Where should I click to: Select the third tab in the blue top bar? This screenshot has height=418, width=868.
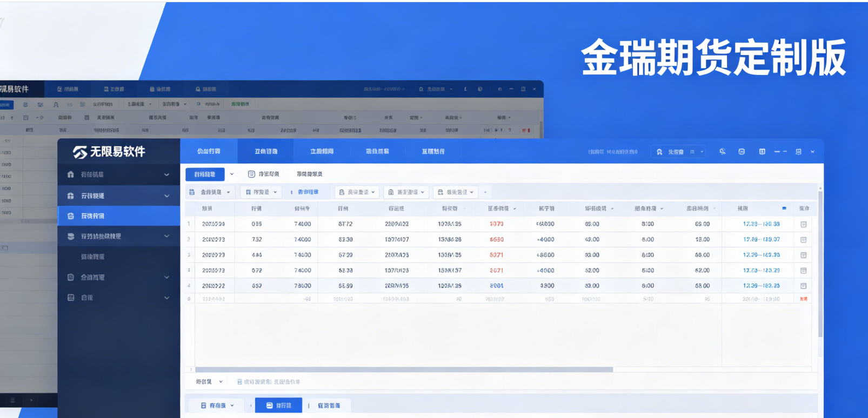click(x=322, y=151)
